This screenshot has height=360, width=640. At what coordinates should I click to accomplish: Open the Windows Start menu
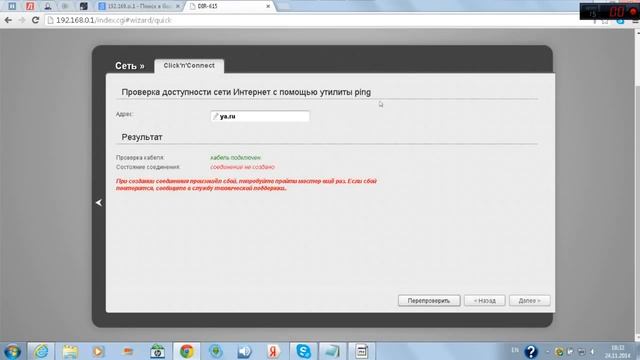click(12, 351)
